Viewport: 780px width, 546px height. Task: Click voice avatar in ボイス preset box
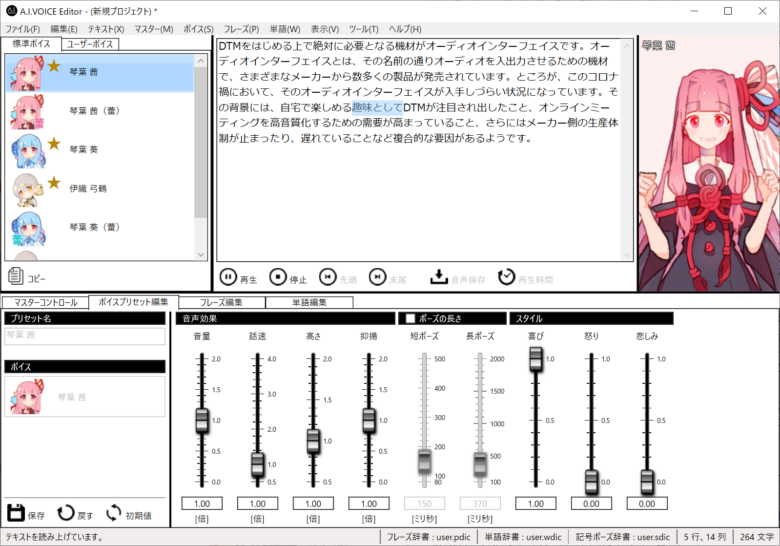tap(28, 397)
